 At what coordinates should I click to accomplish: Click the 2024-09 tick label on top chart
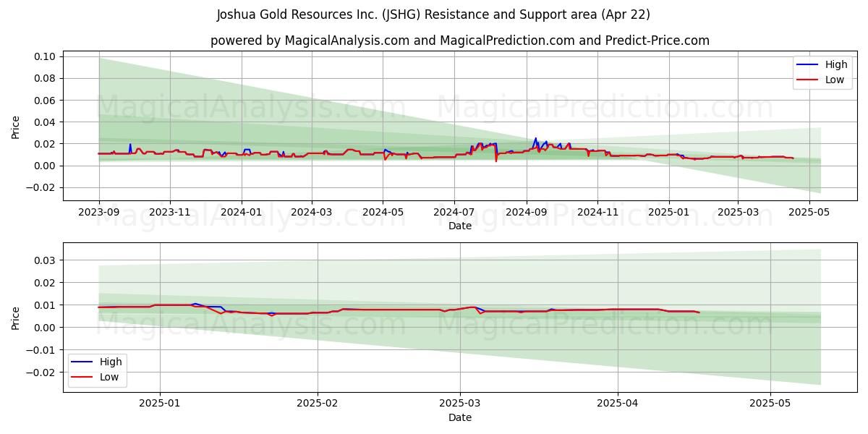click(x=526, y=213)
